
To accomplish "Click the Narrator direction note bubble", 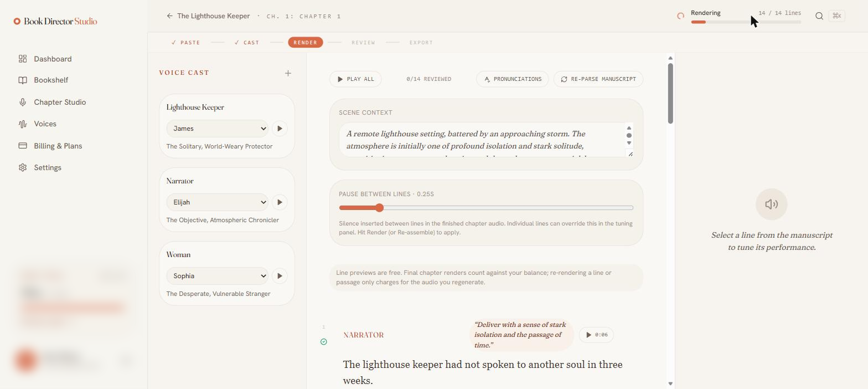I will [x=521, y=335].
